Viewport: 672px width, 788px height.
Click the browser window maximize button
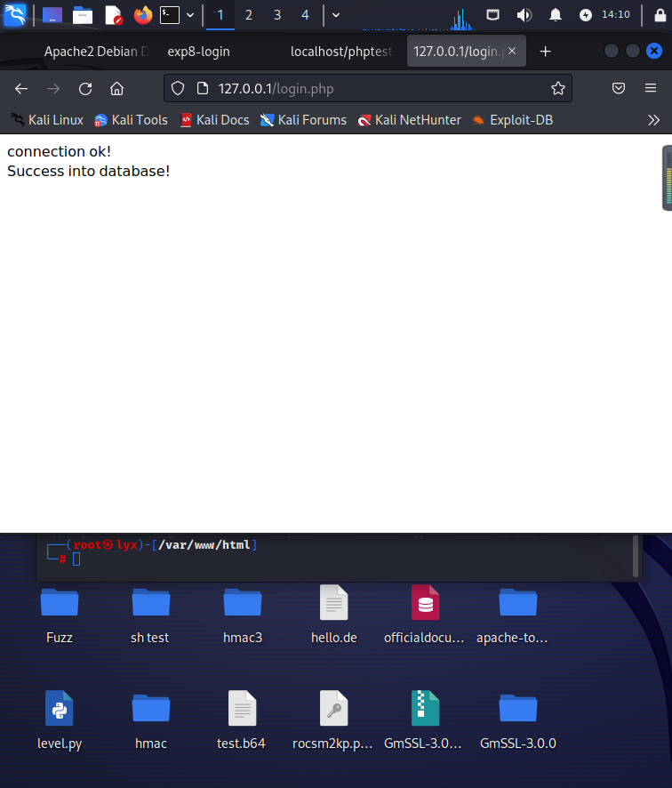point(633,51)
